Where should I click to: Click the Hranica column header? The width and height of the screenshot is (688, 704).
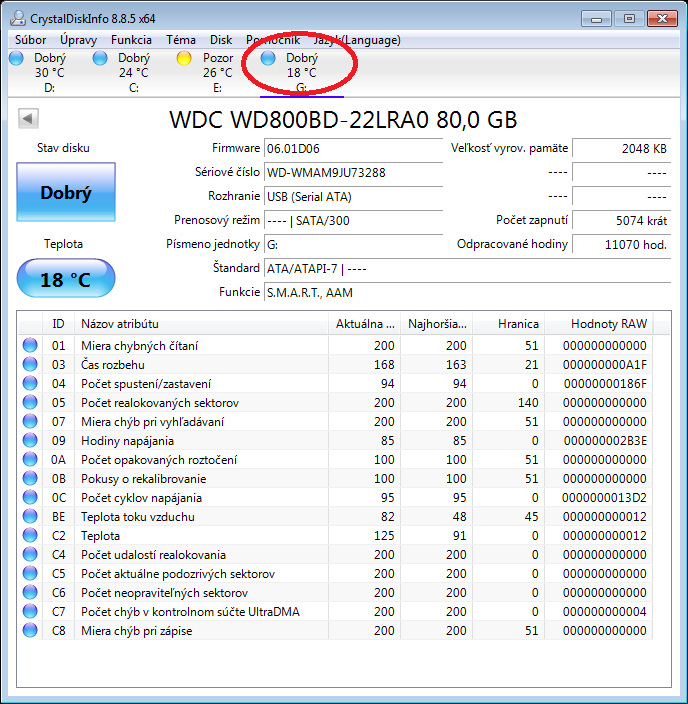coord(508,324)
